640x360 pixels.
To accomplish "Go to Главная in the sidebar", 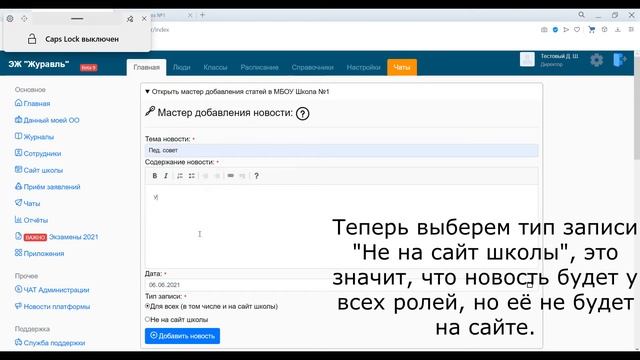I will tap(32, 103).
